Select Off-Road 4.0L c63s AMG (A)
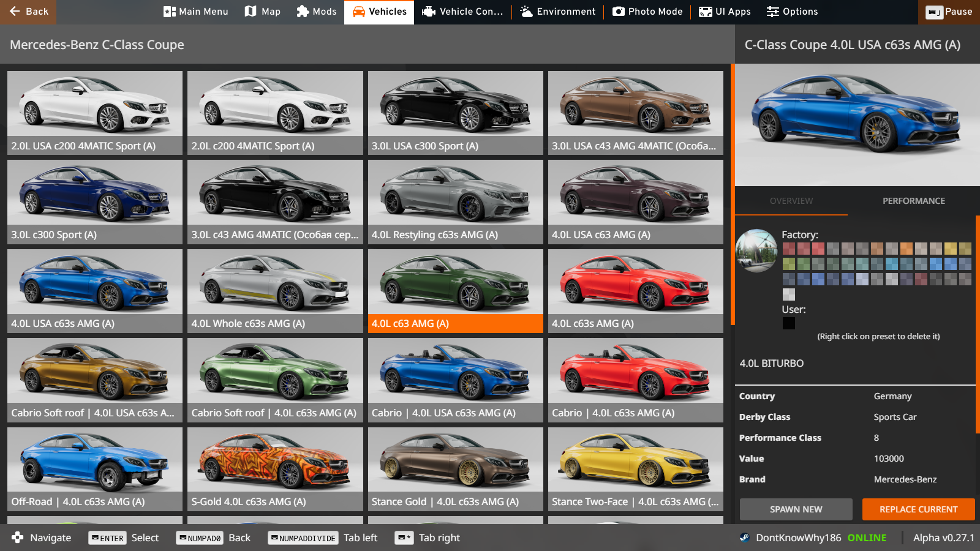The width and height of the screenshot is (980, 551). [x=95, y=469]
